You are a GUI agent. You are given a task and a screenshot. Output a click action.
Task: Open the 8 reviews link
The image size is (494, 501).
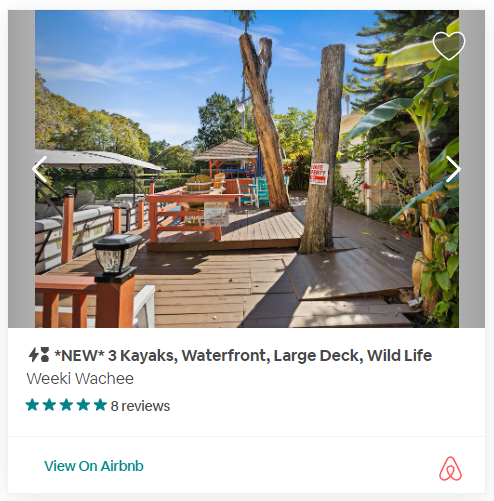pyautogui.click(x=140, y=406)
